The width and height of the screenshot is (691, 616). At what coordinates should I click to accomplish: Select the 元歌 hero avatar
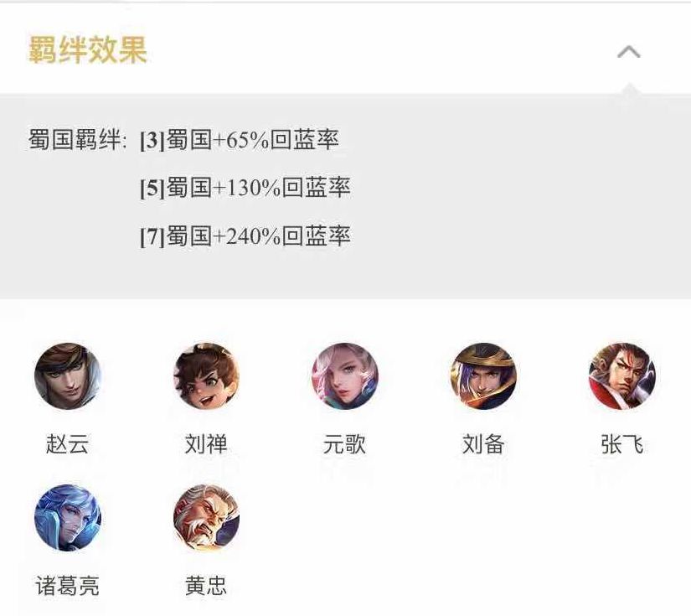coord(344,376)
